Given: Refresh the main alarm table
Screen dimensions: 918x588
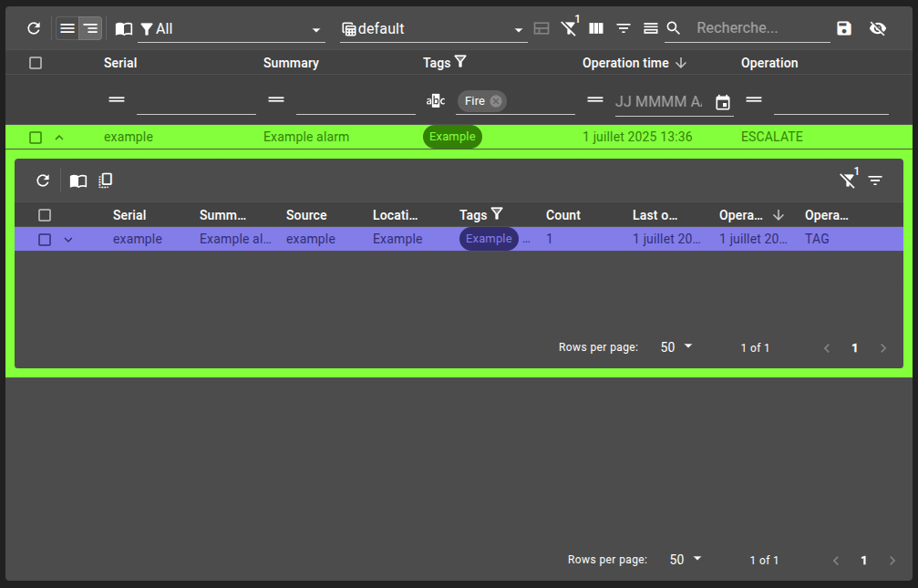Looking at the screenshot, I should pos(34,28).
